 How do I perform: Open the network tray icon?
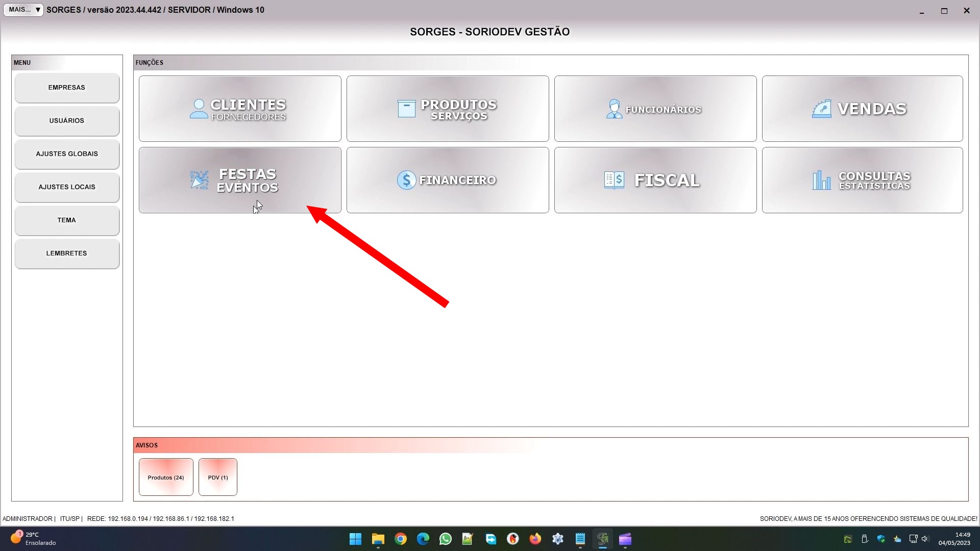point(914,539)
